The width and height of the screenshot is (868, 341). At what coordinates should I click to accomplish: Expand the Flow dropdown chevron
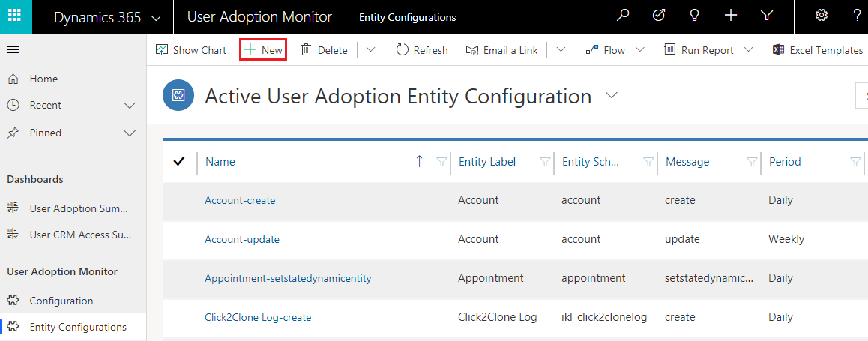point(640,50)
